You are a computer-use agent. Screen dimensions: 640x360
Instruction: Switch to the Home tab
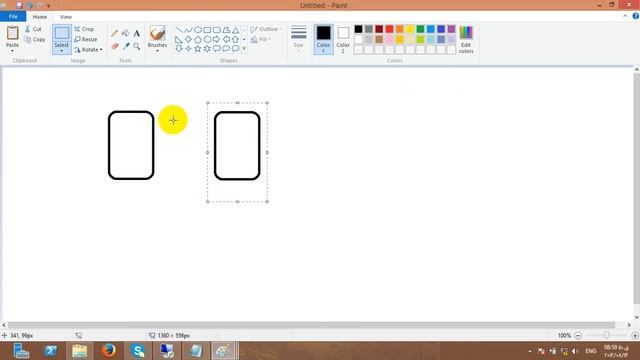[x=40, y=17]
